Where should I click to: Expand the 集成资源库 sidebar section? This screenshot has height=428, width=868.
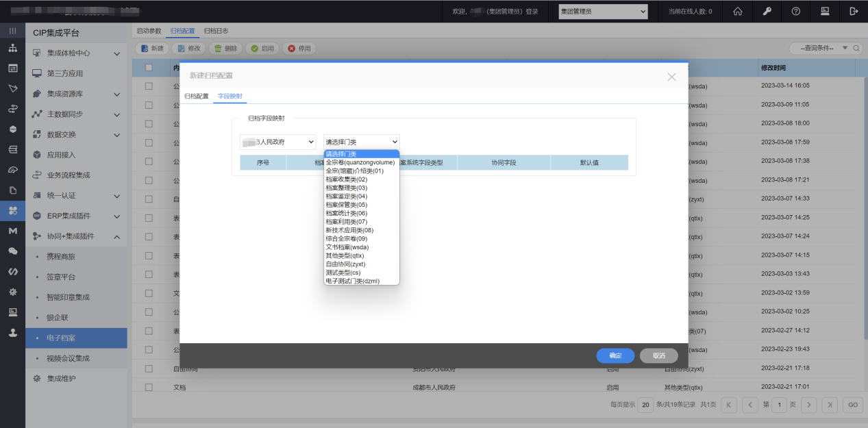click(x=116, y=94)
